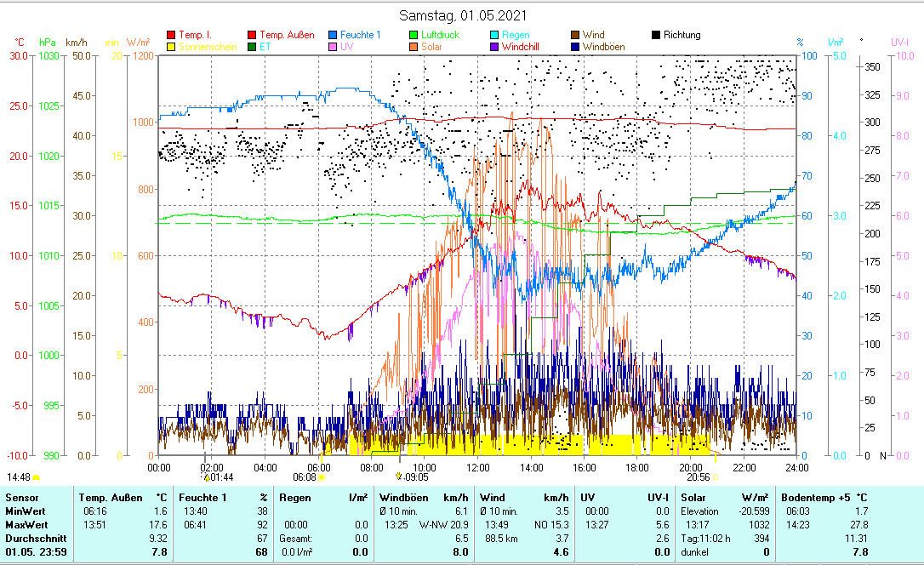Click the Solar table column header
Image resolution: width=924 pixels, height=565 pixels.
click(x=693, y=498)
